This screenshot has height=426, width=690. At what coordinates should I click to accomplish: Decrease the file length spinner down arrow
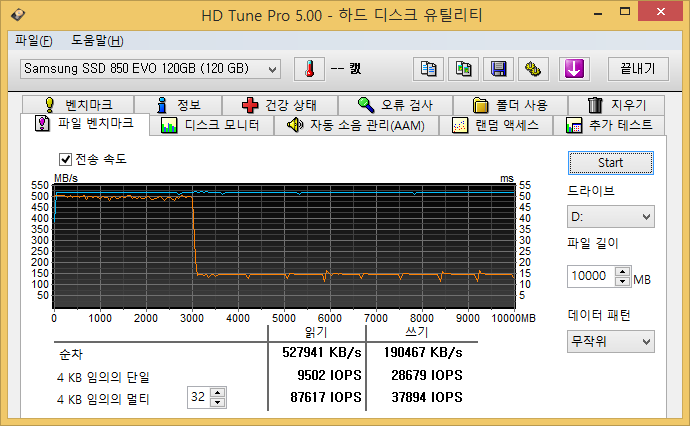pos(622,281)
